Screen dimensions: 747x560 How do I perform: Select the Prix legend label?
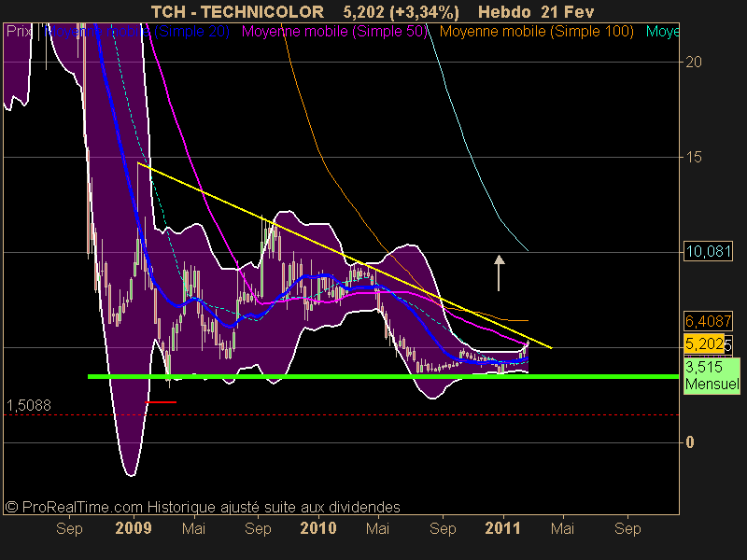(19, 32)
